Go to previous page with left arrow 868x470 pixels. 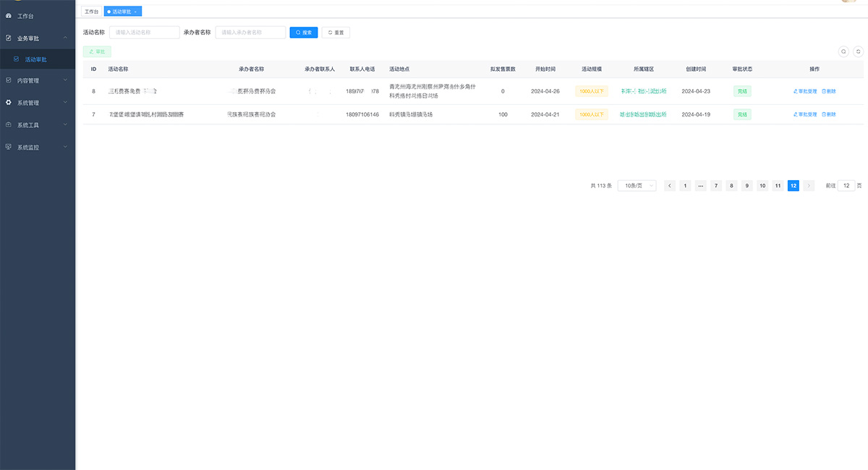(x=670, y=186)
